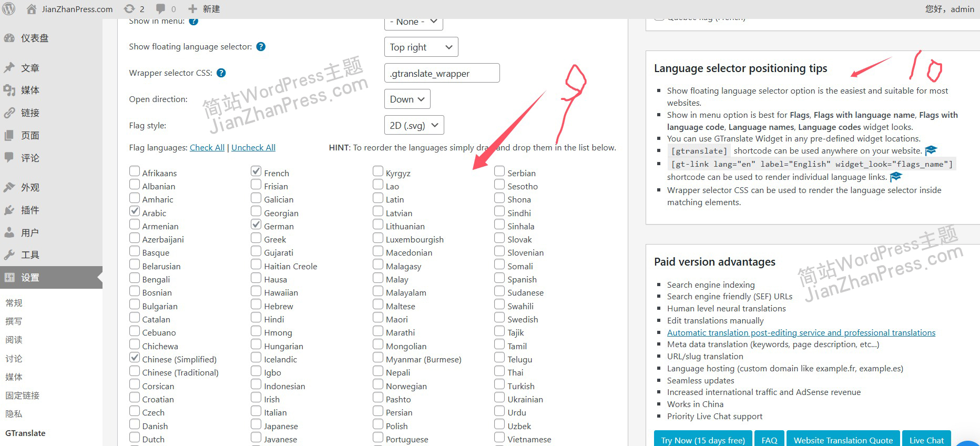Click the 页面 pages icon

pos(9,135)
